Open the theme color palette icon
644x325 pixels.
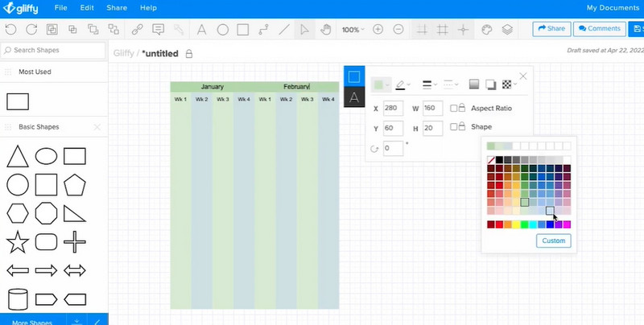point(486,30)
